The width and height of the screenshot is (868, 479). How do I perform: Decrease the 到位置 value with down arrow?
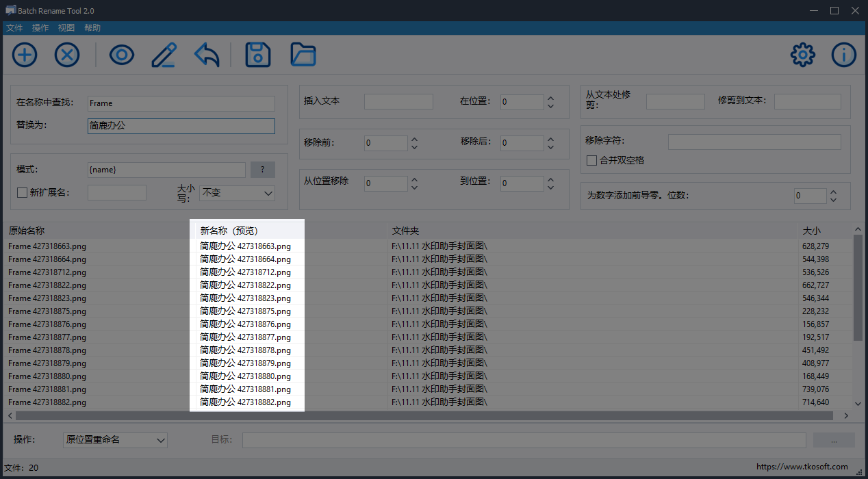coord(550,187)
